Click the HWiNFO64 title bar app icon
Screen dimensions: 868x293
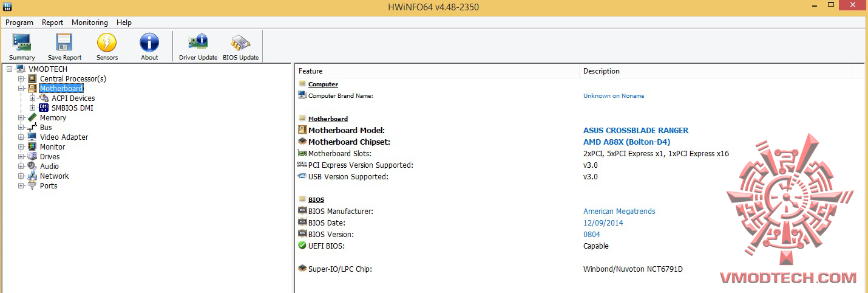pos(6,7)
